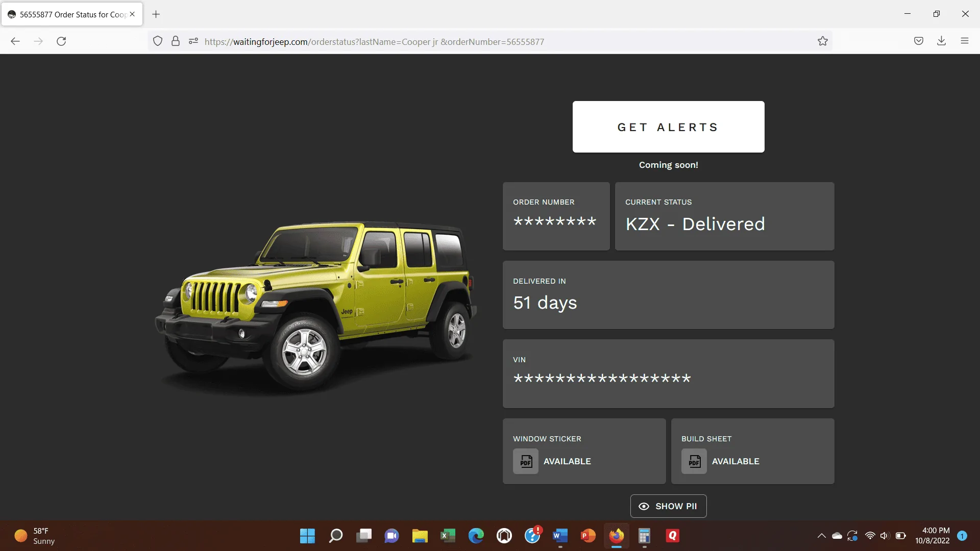
Task: Open the Get Help app with notification badge
Action: (x=532, y=536)
